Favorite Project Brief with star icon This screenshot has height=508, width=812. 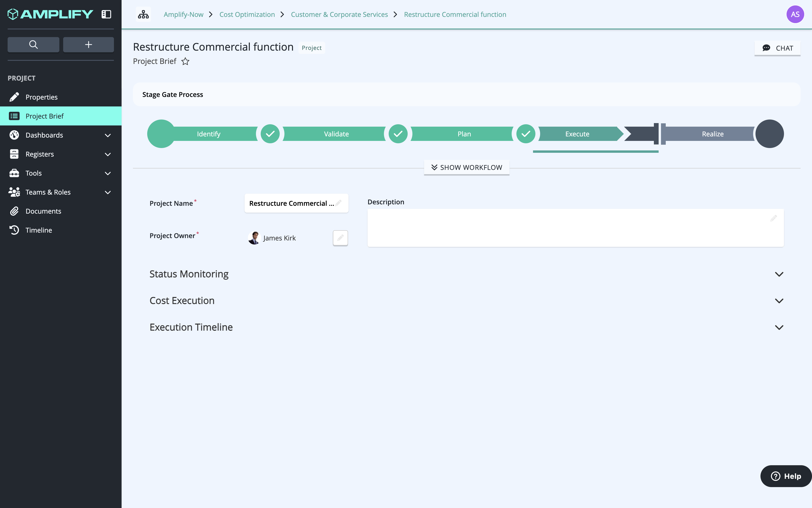click(185, 62)
